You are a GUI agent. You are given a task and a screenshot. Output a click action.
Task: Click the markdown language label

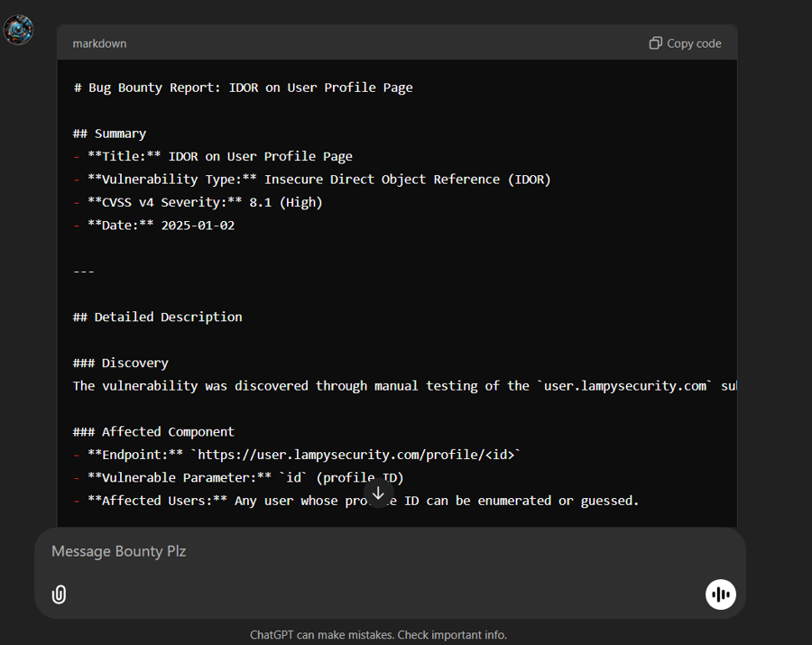point(99,43)
